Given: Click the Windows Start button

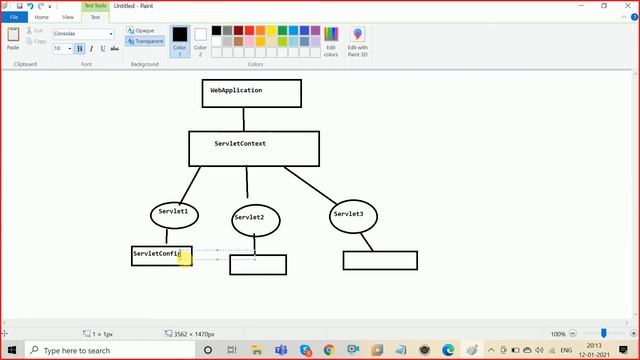Looking at the screenshot, I should [12, 350].
